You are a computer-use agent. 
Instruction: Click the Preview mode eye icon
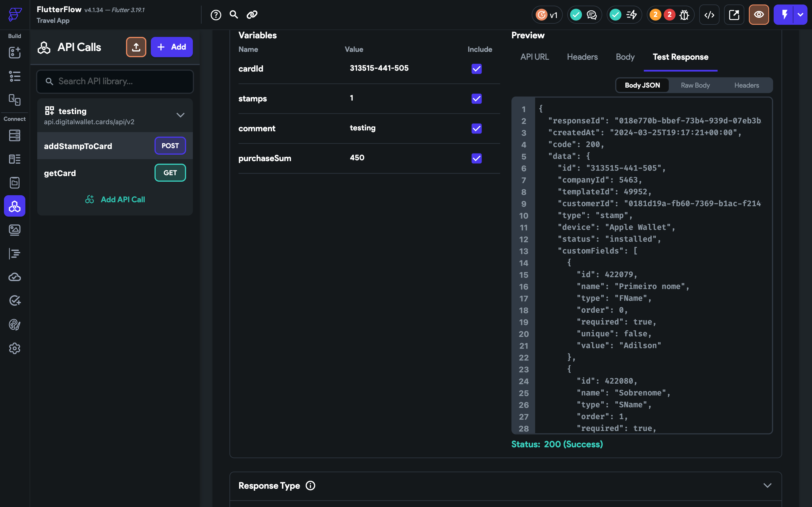759,15
